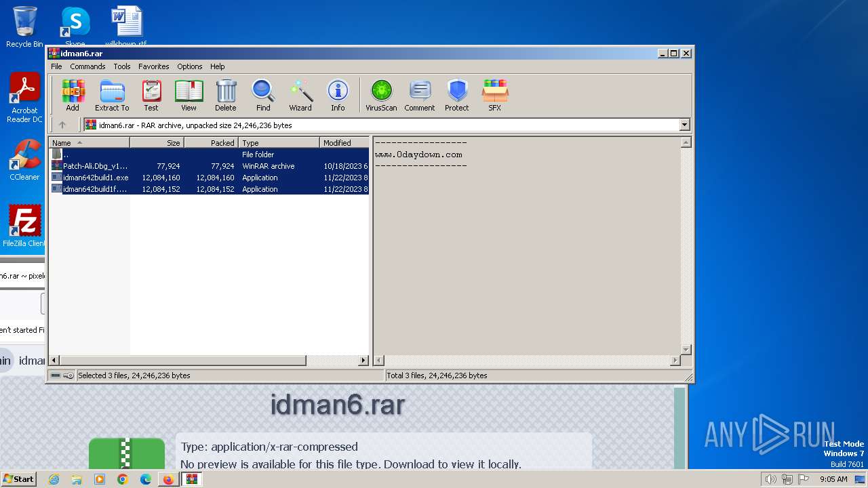Click the volume tray icon
The image size is (868, 488).
point(770,479)
